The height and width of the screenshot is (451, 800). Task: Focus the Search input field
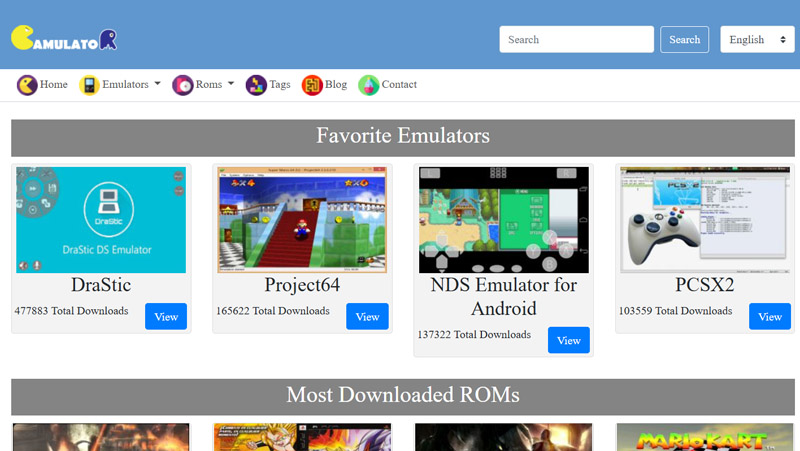click(577, 39)
